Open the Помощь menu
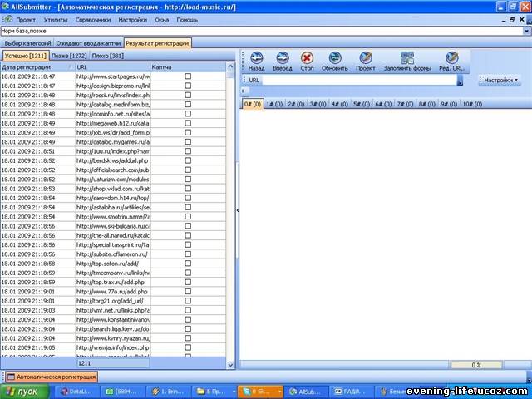The height and width of the screenshot is (399, 532). (187, 20)
